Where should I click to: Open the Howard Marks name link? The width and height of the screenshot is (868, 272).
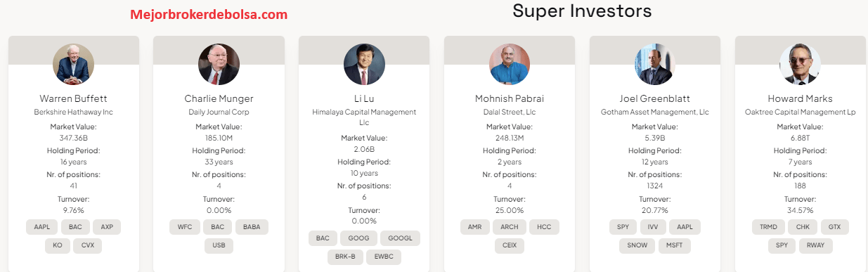point(800,98)
